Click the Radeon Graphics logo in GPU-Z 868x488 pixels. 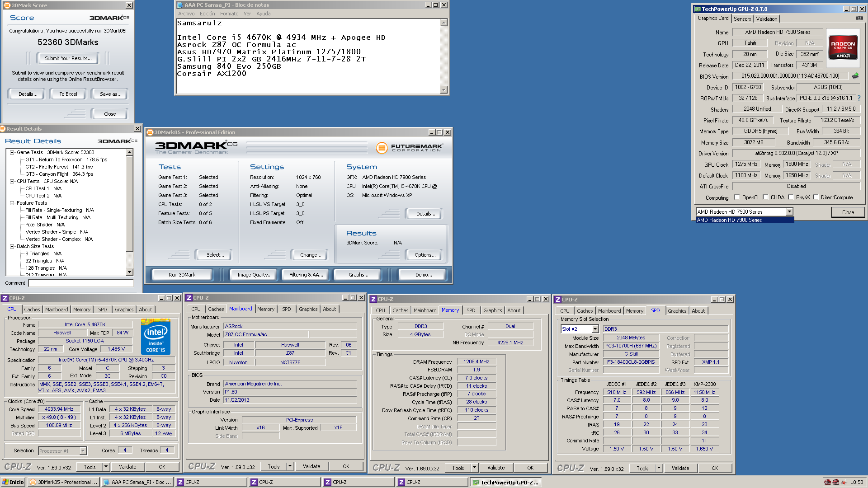coord(843,47)
